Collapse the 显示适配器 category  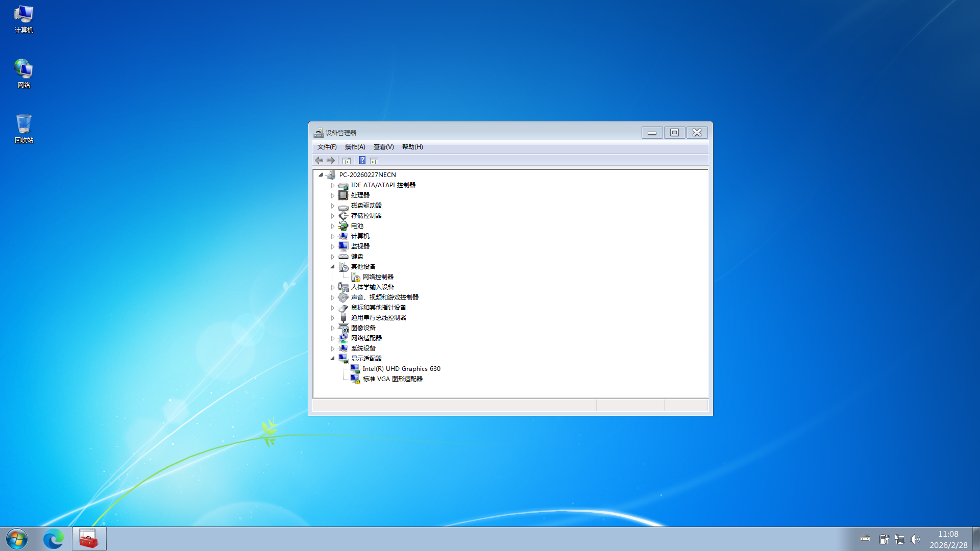(332, 359)
